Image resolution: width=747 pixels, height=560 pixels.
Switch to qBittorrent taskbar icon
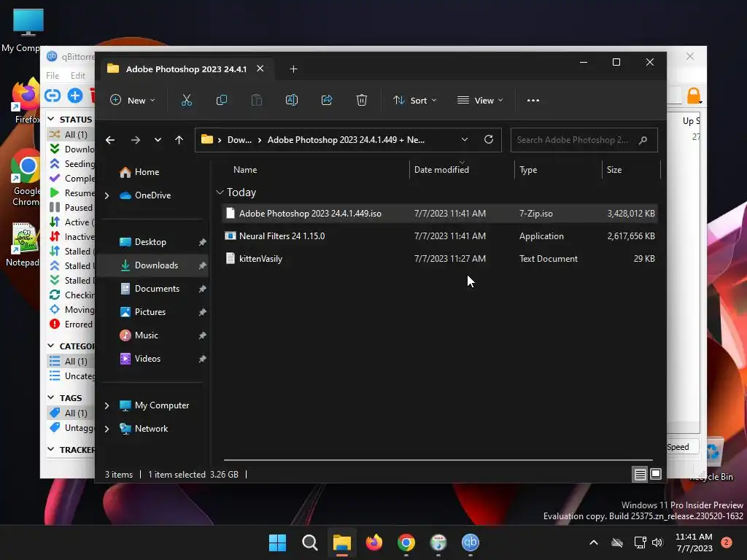[471, 542]
